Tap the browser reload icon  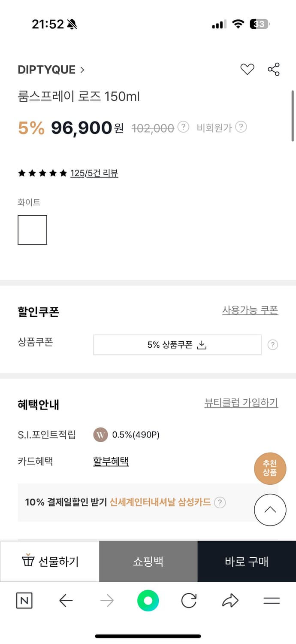(189, 601)
